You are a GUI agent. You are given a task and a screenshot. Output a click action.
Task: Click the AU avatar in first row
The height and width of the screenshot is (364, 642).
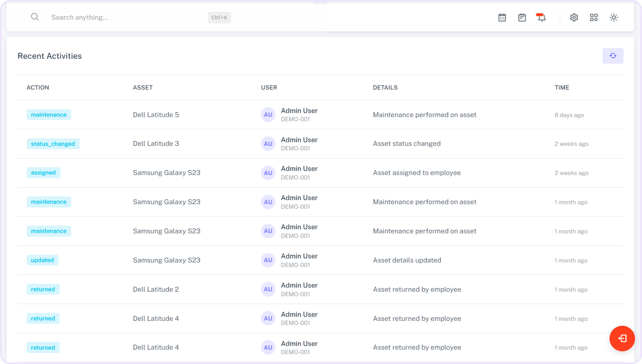click(268, 115)
